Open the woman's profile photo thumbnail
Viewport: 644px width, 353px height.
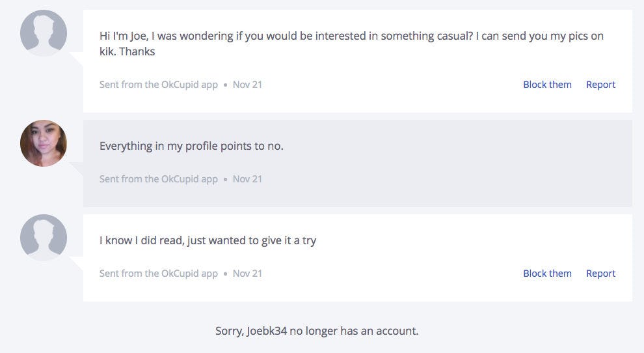click(x=44, y=143)
